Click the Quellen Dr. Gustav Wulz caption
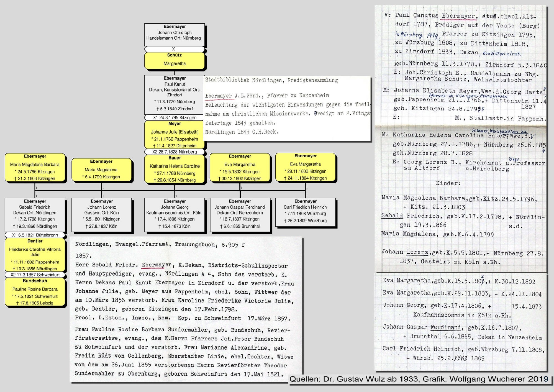Image resolution: width=554 pixels, height=392 pixels. pos(418,379)
